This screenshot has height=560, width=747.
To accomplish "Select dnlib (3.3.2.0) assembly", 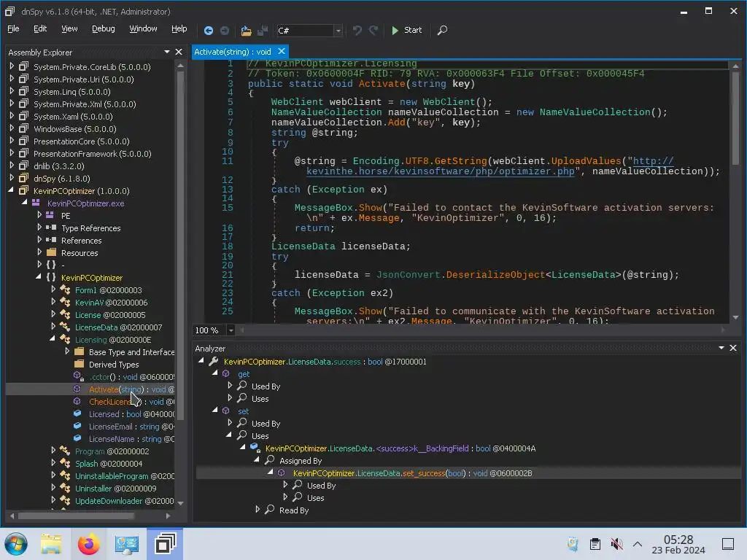I will point(58,166).
